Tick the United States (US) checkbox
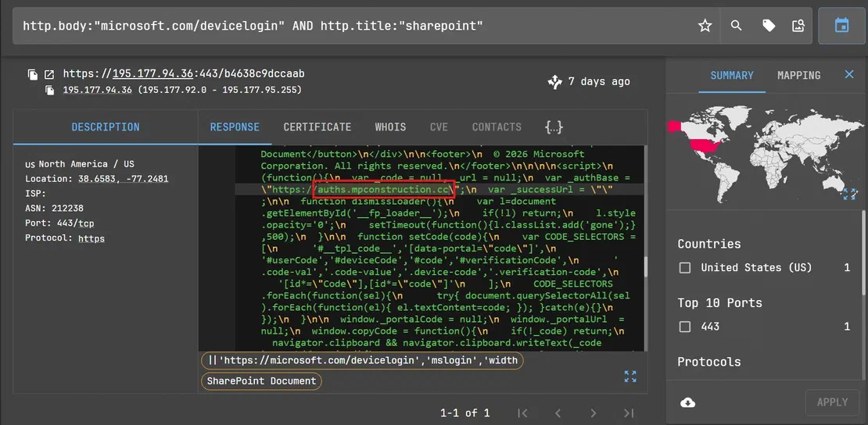 pos(685,268)
